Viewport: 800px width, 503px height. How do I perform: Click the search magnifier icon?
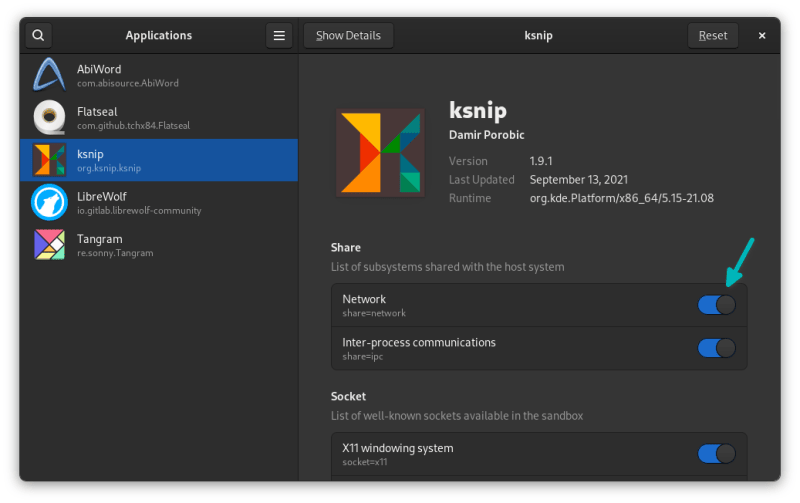(38, 35)
